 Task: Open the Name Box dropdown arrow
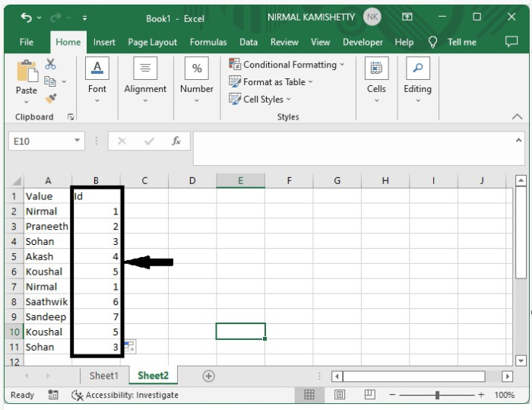coord(78,141)
